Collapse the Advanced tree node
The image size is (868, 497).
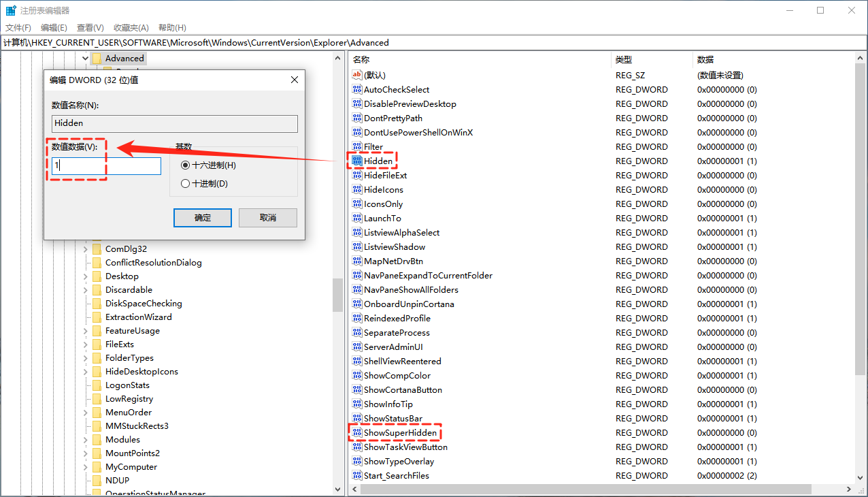(86, 59)
